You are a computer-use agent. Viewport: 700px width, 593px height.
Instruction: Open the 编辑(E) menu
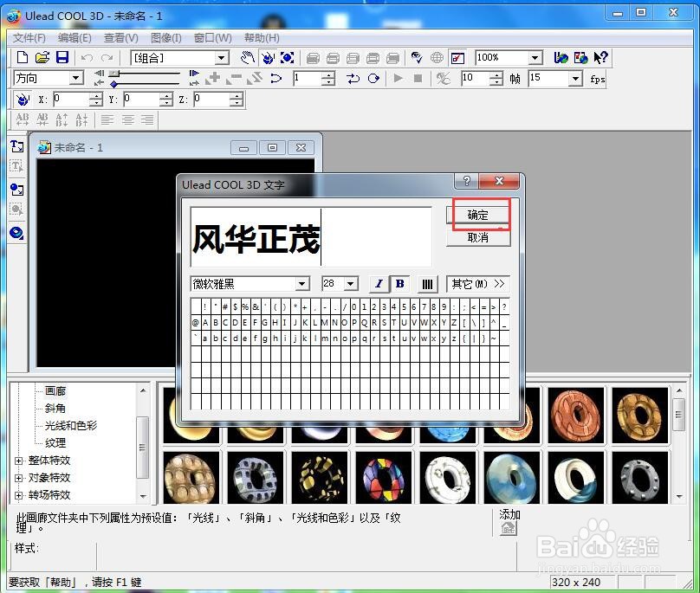[75, 38]
